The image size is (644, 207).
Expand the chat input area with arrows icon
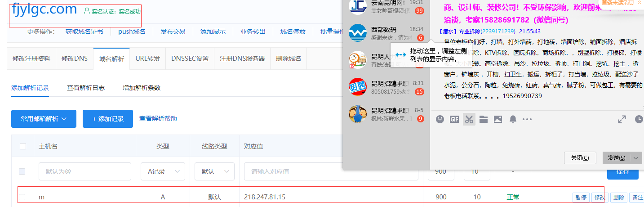click(622, 119)
